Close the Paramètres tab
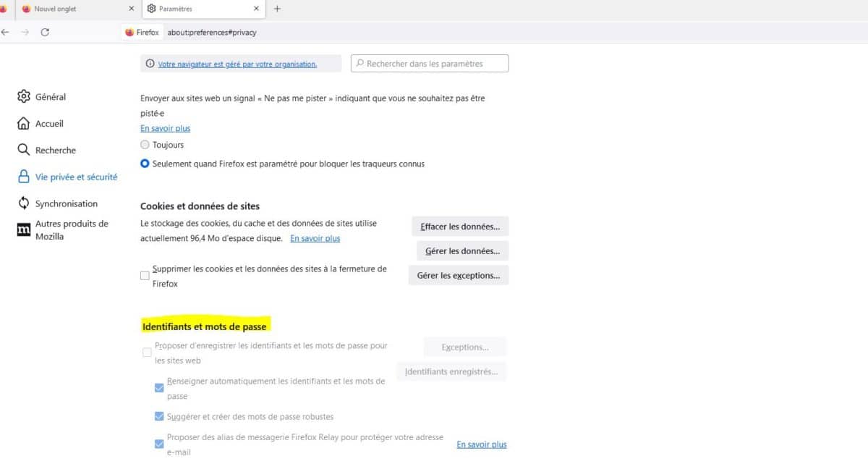Image resolution: width=868 pixels, height=464 pixels. (256, 9)
